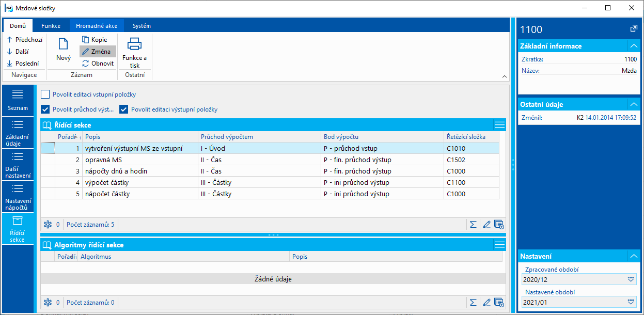This screenshot has width=644, height=315.
Task: Uncheck Povolit průchod výst... checkbox
Action: coord(45,109)
